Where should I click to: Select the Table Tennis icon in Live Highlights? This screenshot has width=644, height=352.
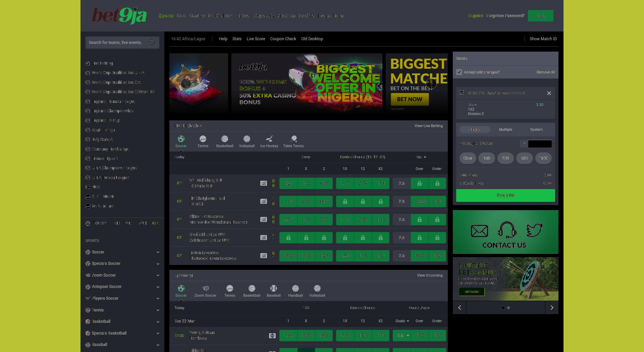[x=293, y=139]
